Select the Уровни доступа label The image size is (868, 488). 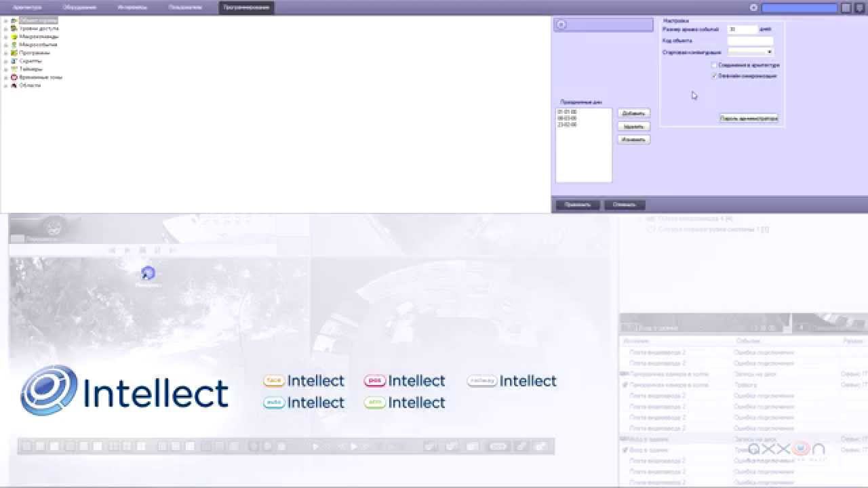[39, 28]
